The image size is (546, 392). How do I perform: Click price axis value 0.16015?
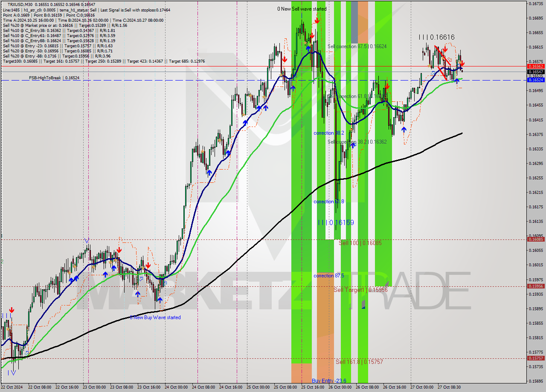(536, 265)
